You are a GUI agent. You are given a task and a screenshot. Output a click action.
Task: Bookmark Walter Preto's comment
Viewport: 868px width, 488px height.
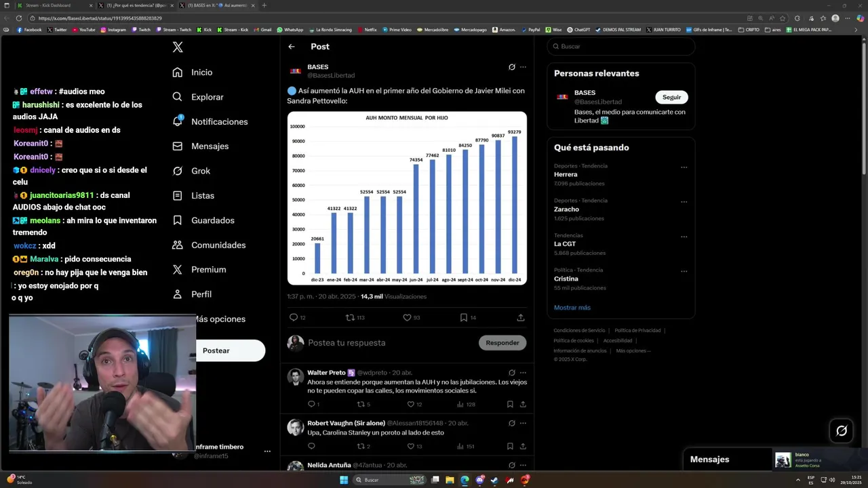point(510,404)
